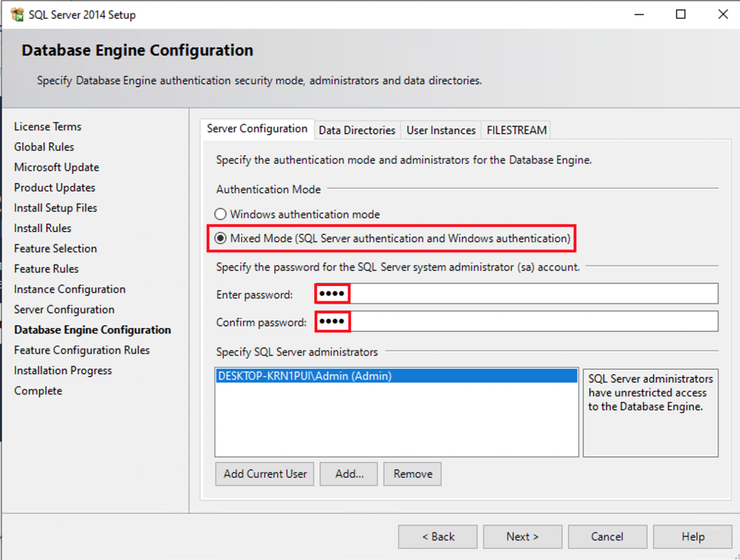Go to previous step with Back button

(x=438, y=537)
